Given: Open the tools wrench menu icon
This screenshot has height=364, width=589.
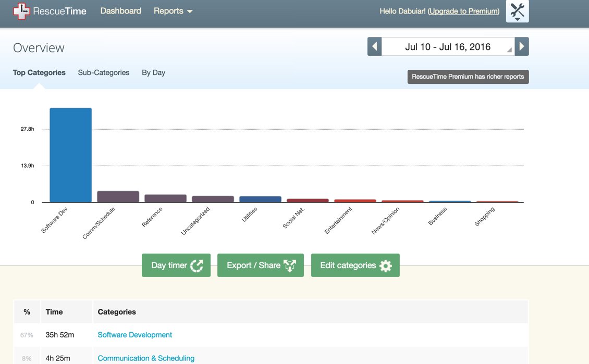Looking at the screenshot, I should click(517, 11).
